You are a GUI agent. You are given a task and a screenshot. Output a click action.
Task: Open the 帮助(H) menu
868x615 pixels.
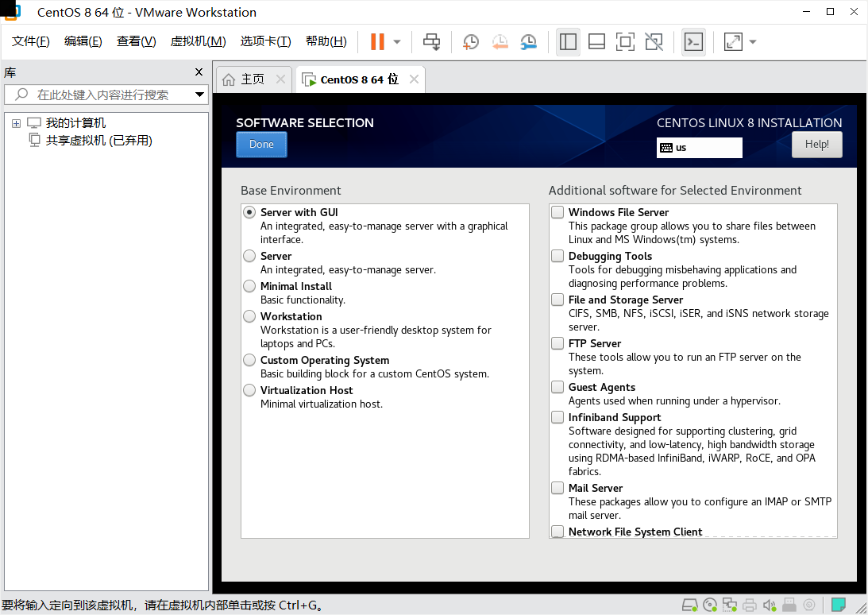326,41
